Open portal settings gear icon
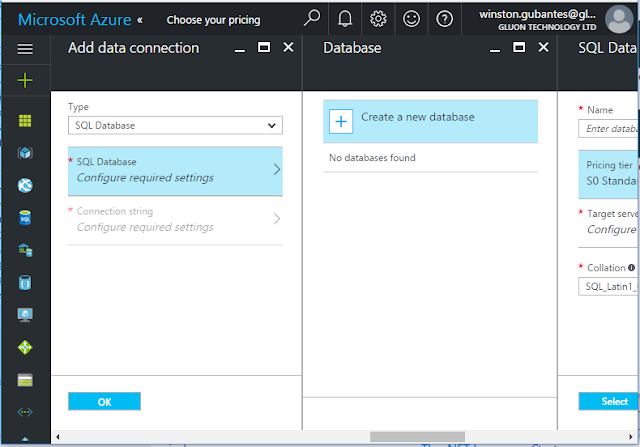The width and height of the screenshot is (640, 447). (378, 19)
